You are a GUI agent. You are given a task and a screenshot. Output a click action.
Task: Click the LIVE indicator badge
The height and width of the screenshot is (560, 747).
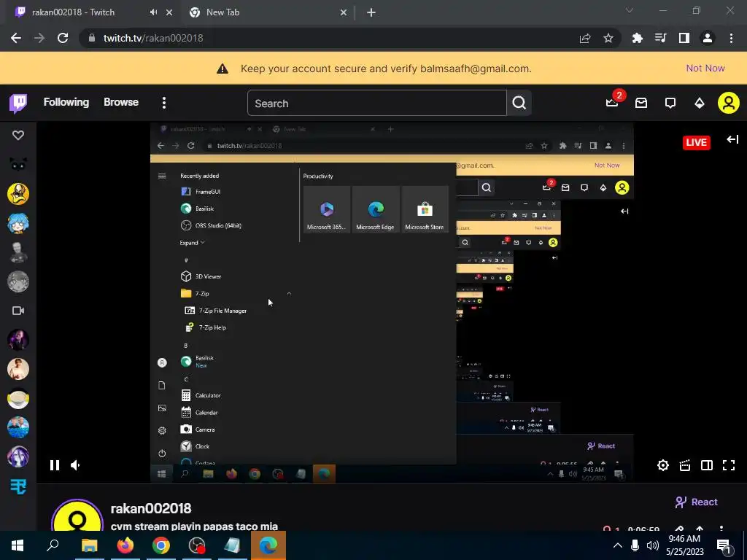696,142
